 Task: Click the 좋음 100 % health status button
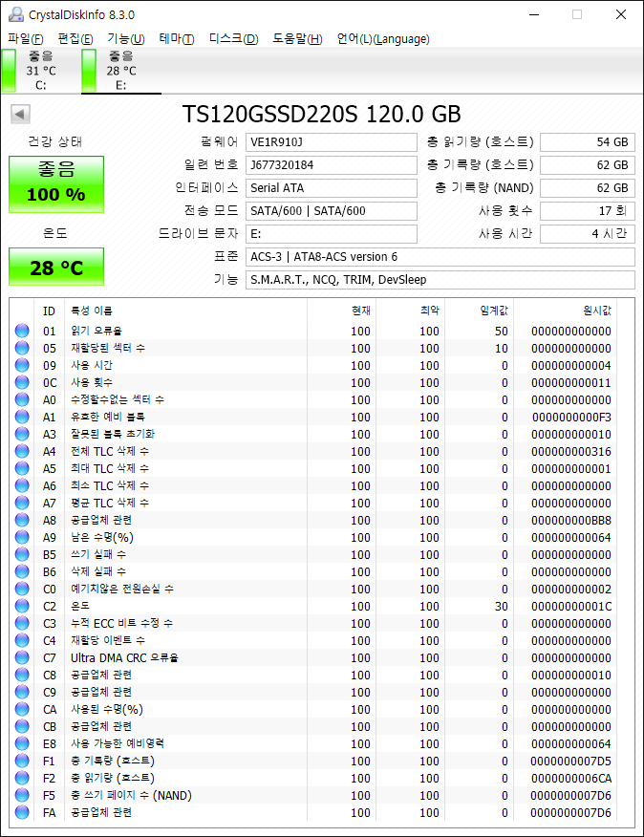tap(56, 183)
